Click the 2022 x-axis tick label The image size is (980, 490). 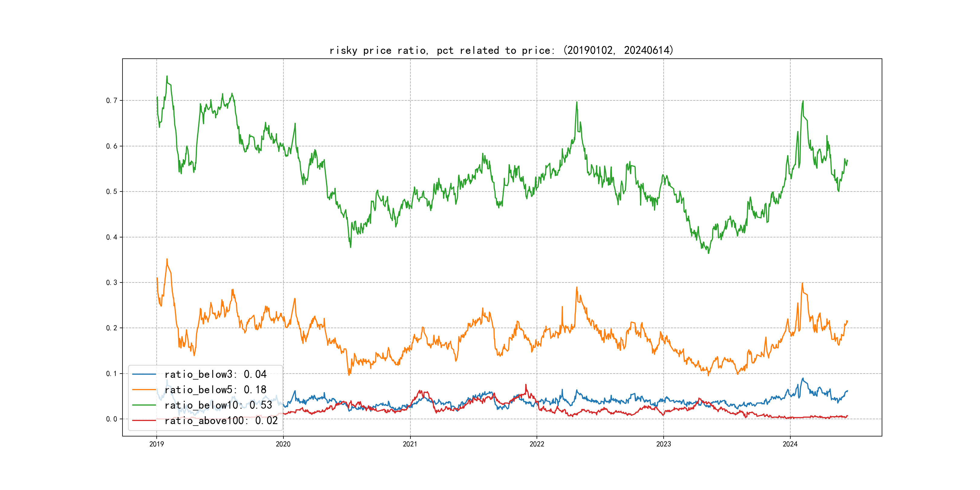click(x=537, y=444)
